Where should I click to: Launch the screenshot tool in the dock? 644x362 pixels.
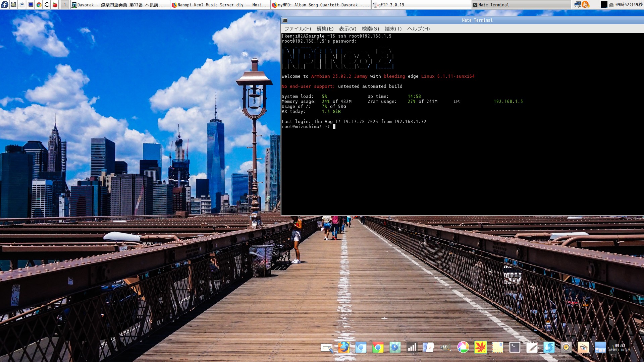(x=327, y=348)
